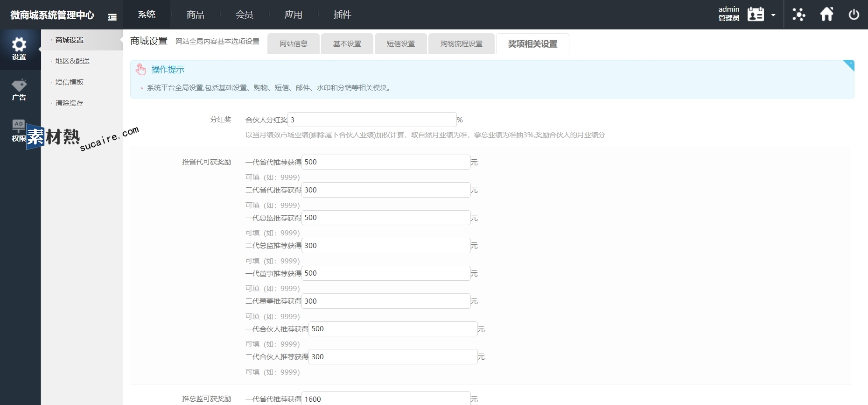Viewport: 868px width, 405px height.
Task: Switch to the 基本设置 tab
Action: (347, 43)
